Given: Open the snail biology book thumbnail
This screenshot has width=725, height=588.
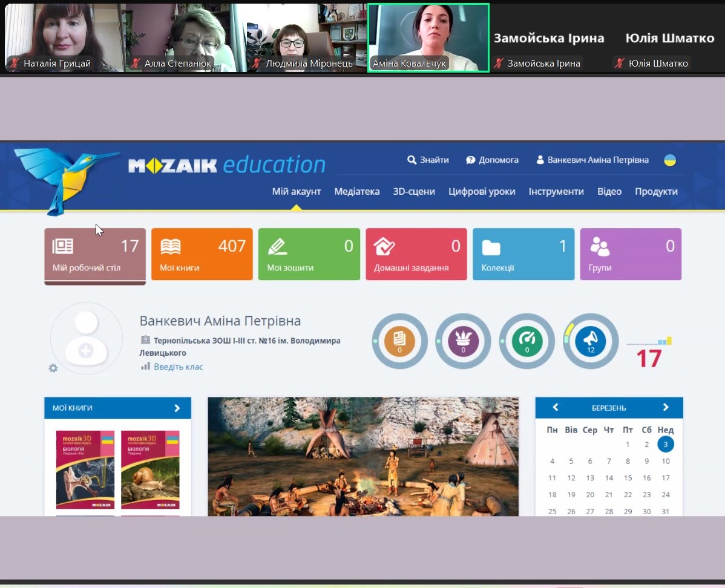Looking at the screenshot, I should [150, 469].
